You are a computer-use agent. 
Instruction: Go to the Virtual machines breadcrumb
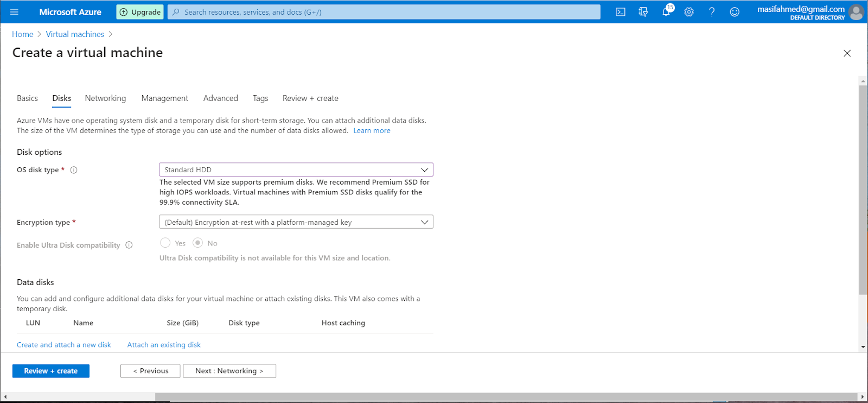click(x=75, y=34)
